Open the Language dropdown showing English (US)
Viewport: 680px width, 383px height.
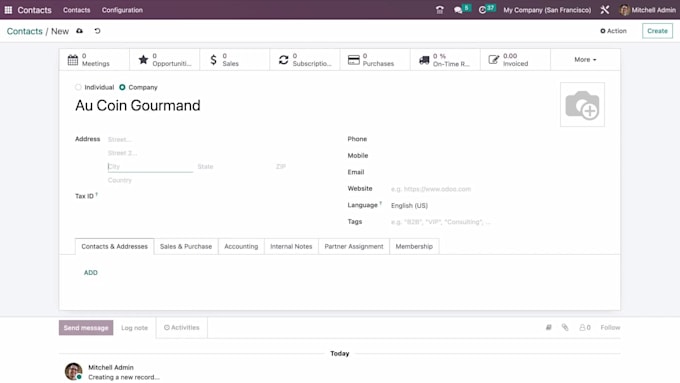tap(497, 206)
